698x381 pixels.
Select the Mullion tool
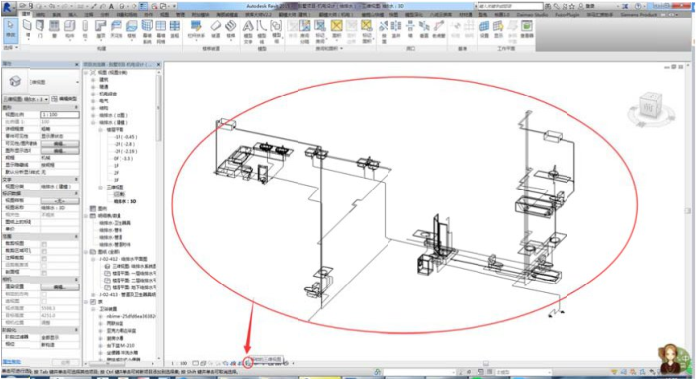175,29
